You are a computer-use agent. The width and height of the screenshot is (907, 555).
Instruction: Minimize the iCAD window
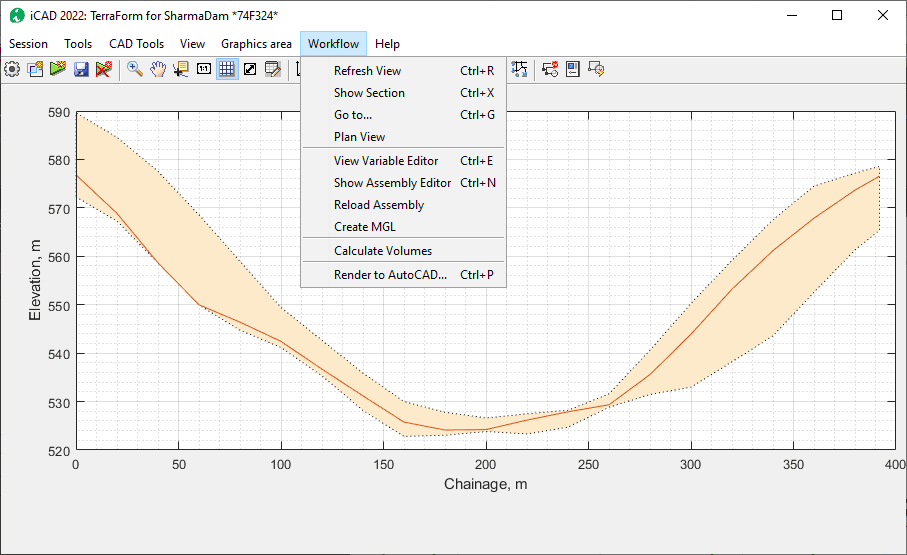click(x=792, y=16)
